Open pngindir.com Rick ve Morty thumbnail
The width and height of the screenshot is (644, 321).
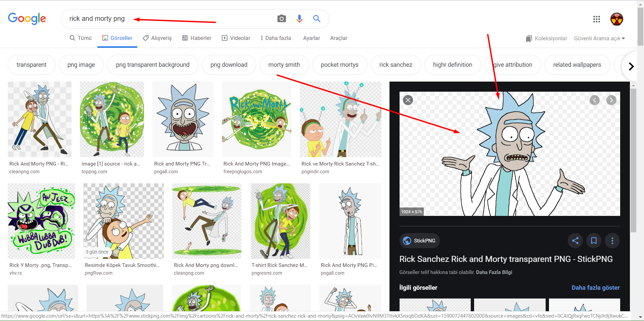point(340,119)
